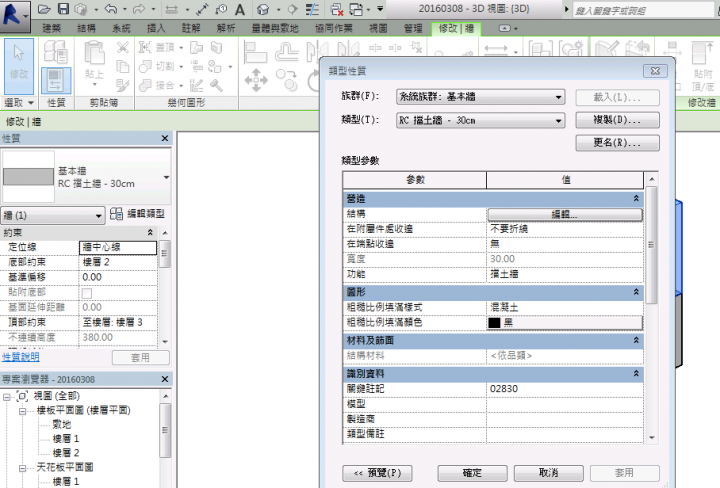Click the Redo arrow icon
The image size is (720, 488).
138,9
